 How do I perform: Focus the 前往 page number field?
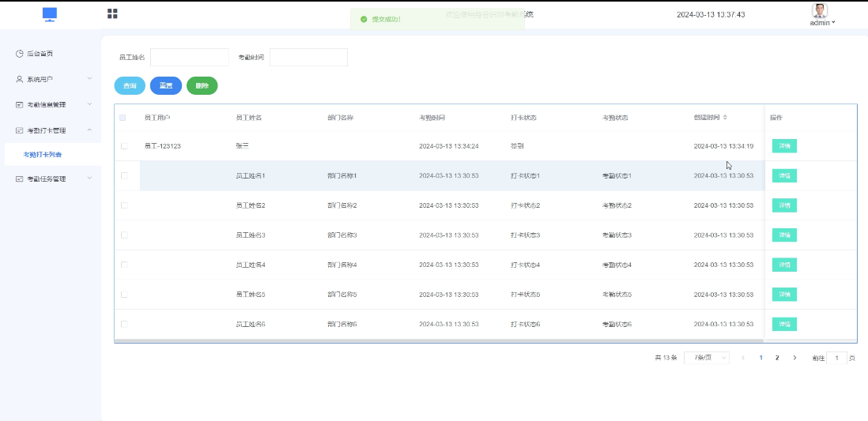pos(836,358)
